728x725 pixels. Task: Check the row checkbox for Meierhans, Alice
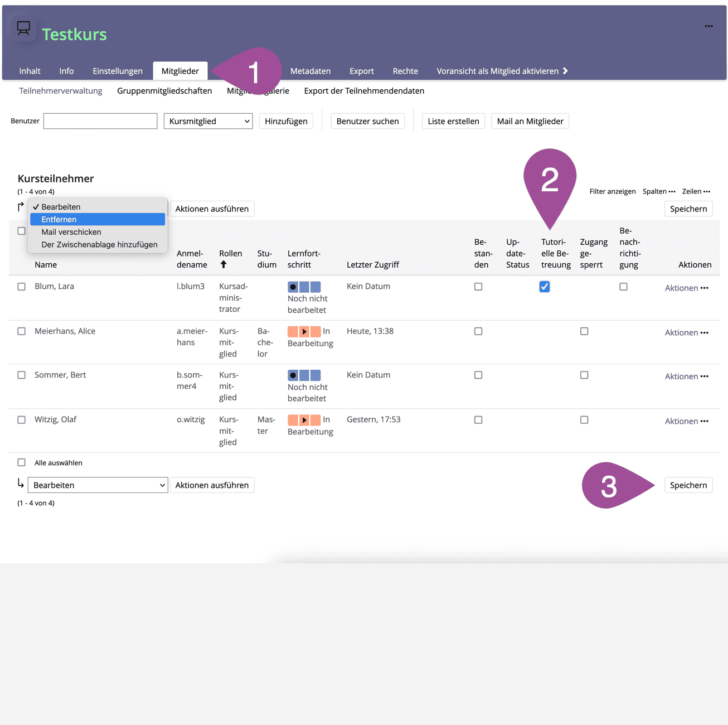click(22, 331)
